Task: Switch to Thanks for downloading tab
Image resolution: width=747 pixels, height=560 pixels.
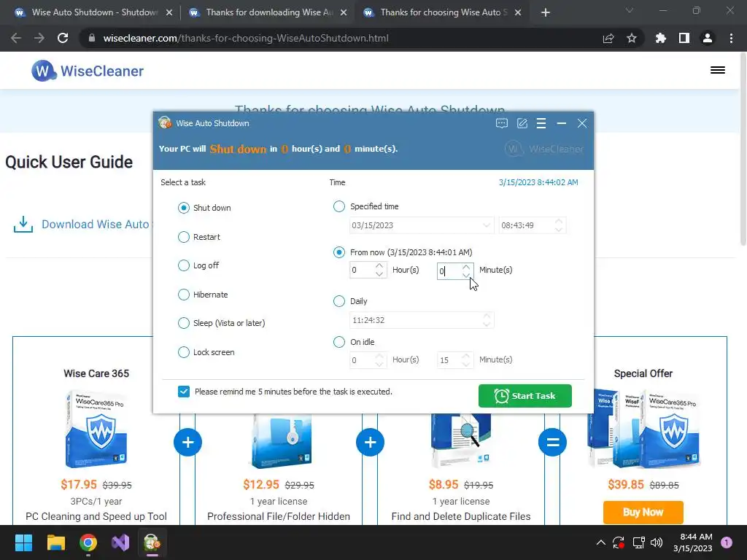Action: tap(268, 12)
